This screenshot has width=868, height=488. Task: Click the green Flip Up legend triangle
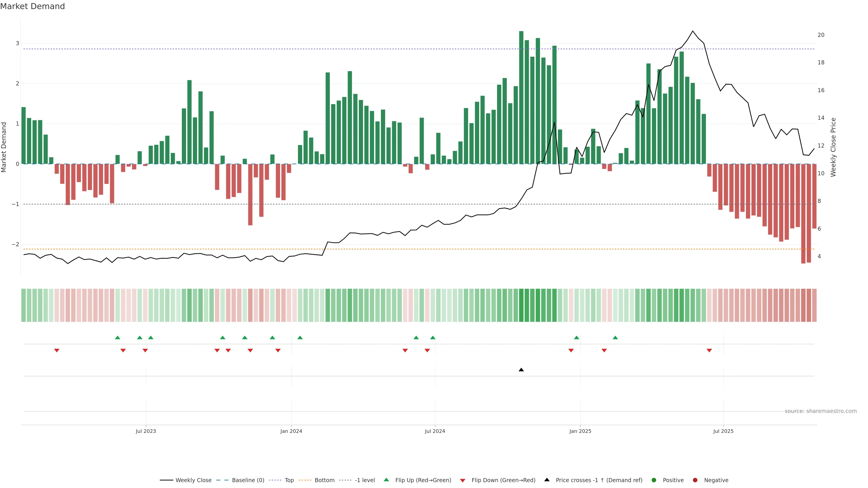(386, 480)
